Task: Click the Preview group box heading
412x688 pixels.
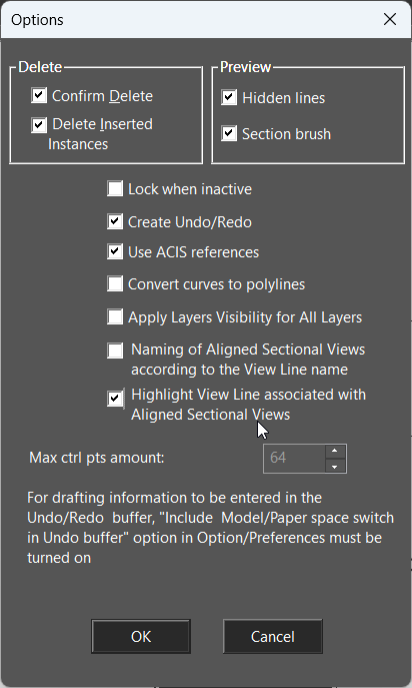Action: tap(245, 67)
